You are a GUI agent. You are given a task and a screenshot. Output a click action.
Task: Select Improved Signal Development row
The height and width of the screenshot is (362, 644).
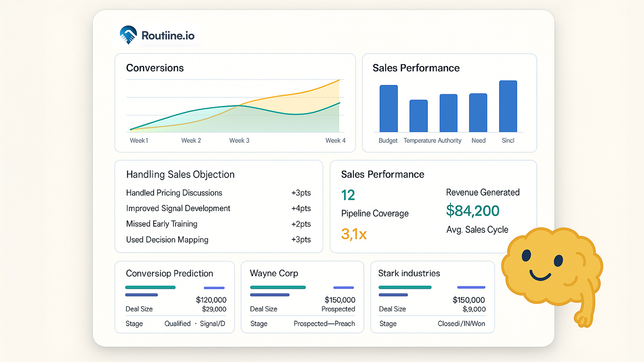pos(178,208)
